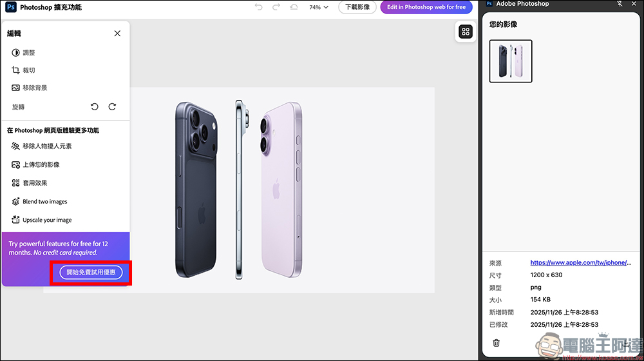This screenshot has width=644, height=361.
Task: Open the 74% zoom level dropdown
Action: click(x=319, y=7)
